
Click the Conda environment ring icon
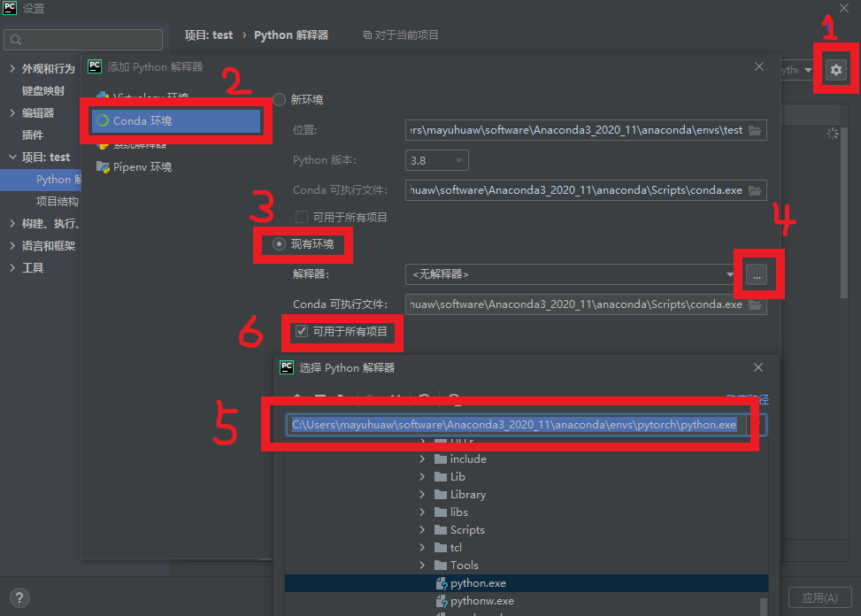[x=103, y=120]
